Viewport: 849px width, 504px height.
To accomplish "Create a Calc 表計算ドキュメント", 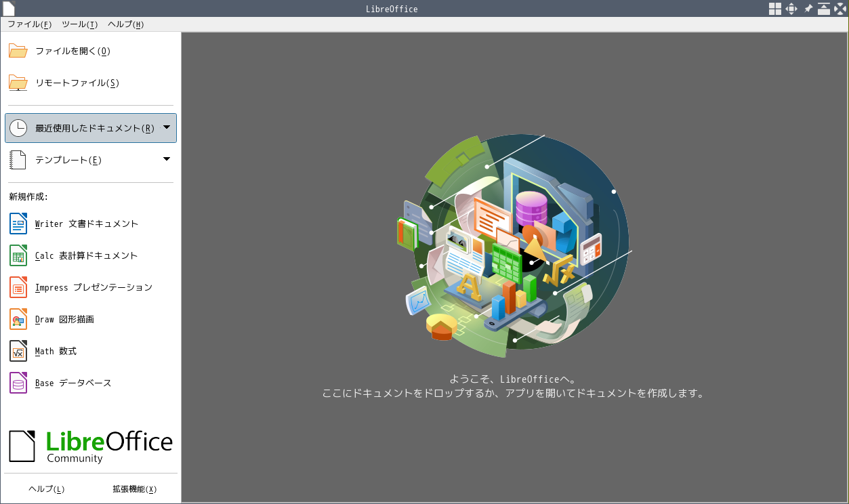I will tap(91, 255).
